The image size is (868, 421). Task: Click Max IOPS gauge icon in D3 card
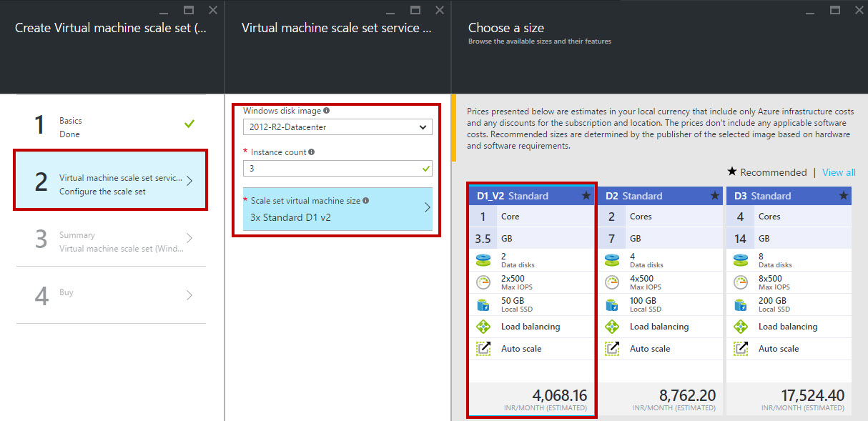pyautogui.click(x=741, y=282)
